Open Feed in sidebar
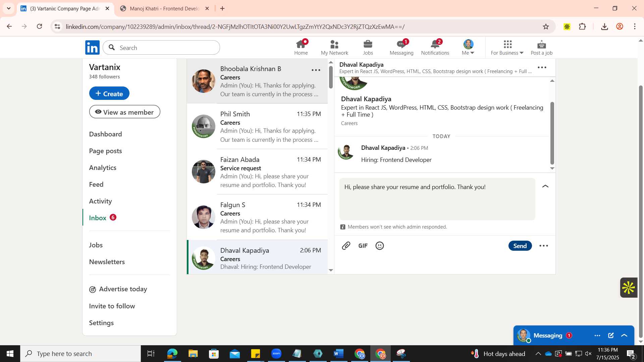Image resolution: width=644 pixels, height=362 pixels. (96, 184)
